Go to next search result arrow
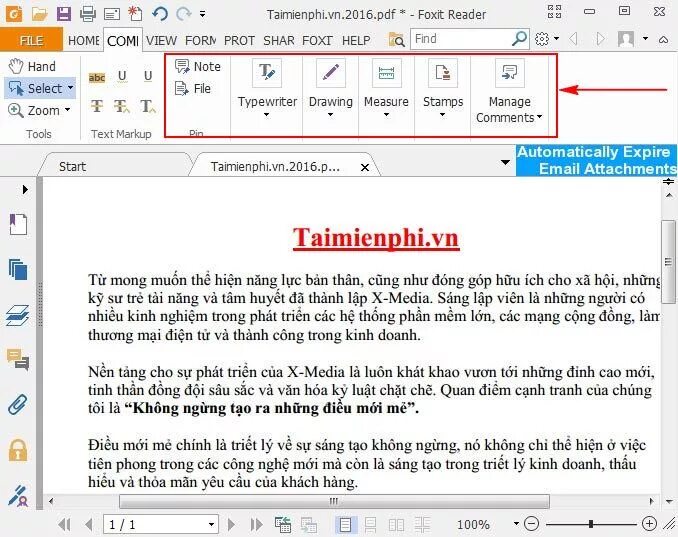Screen dimensions: 678x537 click(601, 39)
